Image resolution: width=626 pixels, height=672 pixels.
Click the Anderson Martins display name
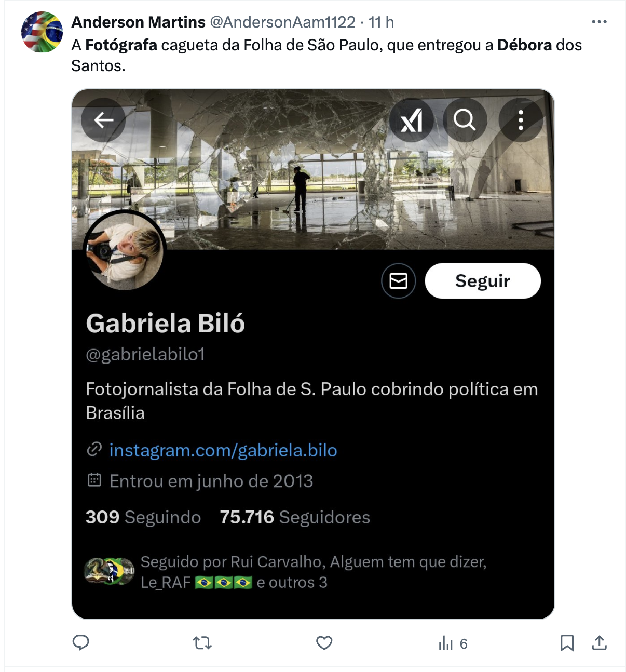click(139, 22)
